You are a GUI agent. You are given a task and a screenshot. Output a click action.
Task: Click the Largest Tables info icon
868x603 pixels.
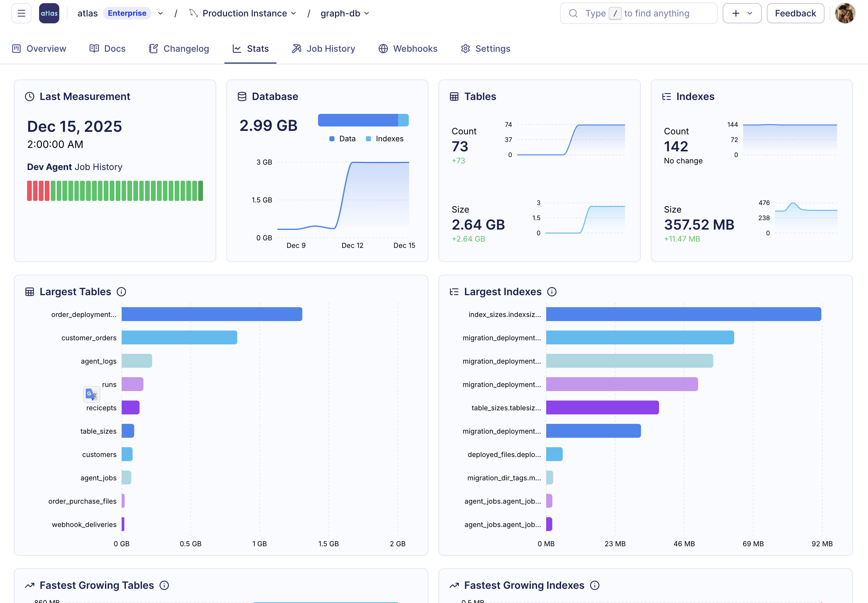click(121, 292)
